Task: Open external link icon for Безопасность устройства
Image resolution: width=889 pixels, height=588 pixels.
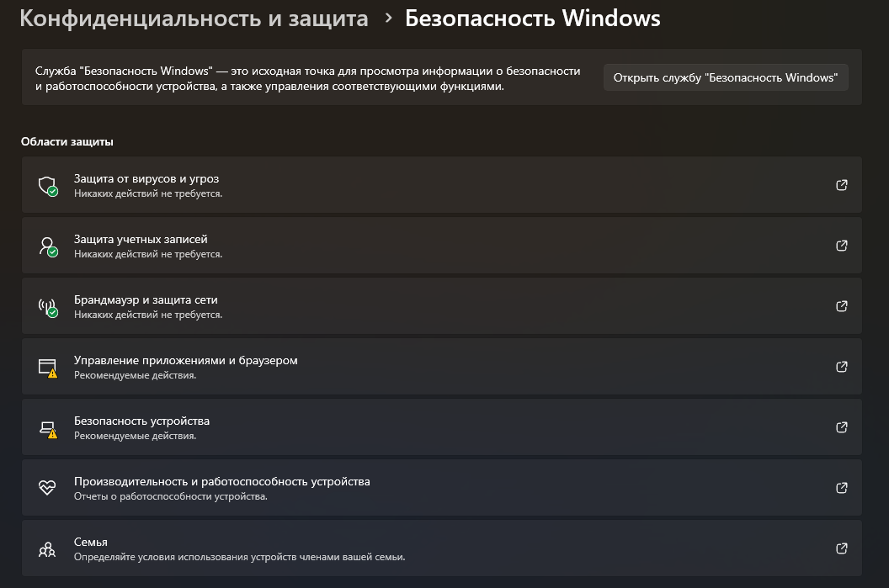Action: (841, 427)
